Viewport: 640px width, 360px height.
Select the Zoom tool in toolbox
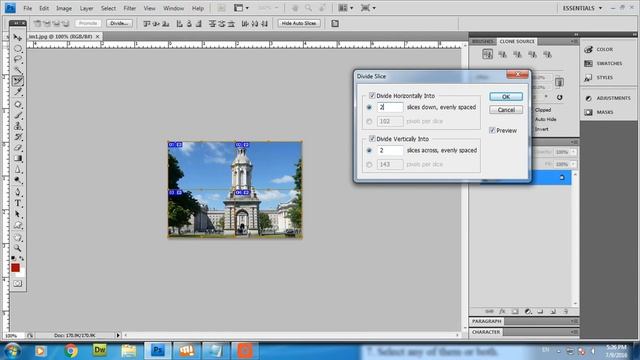(x=18, y=248)
